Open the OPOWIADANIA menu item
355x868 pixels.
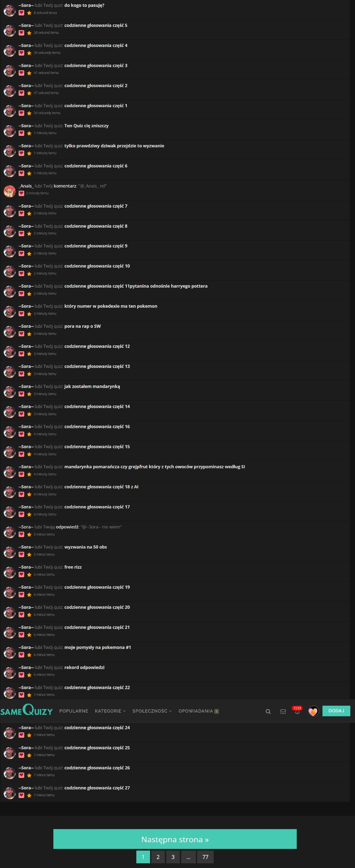coord(199,711)
